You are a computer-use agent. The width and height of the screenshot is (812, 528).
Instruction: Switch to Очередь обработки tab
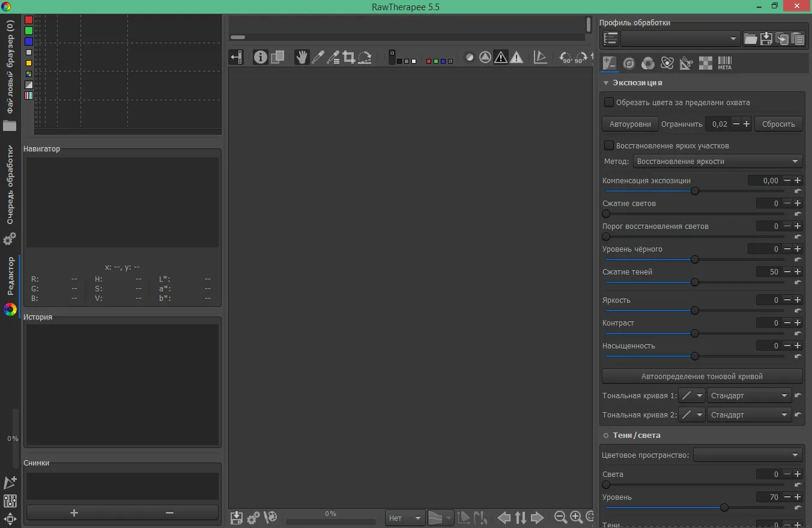[x=10, y=184]
